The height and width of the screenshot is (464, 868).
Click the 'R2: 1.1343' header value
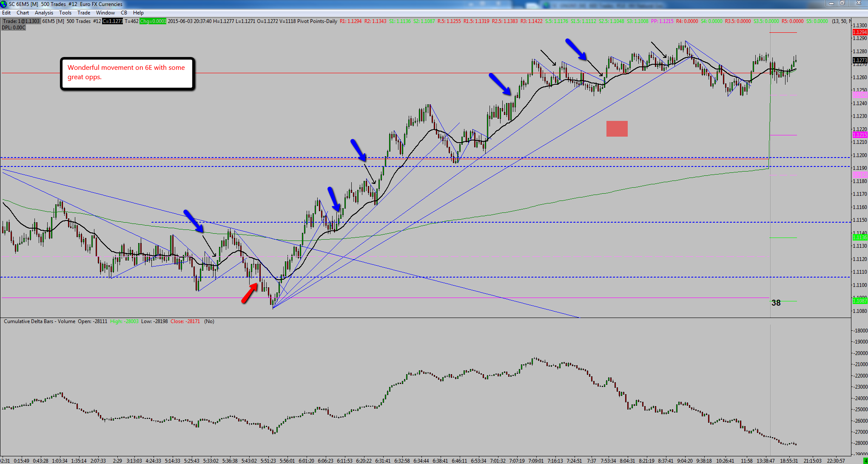click(376, 21)
